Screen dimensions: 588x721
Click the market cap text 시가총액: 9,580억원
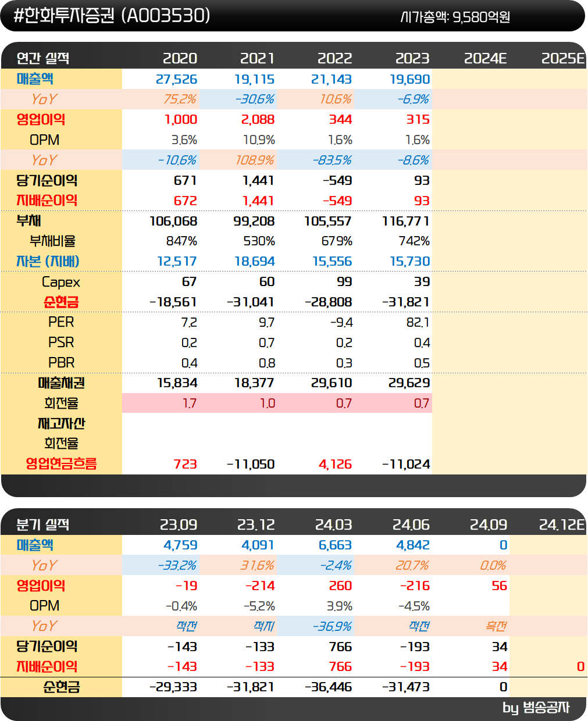click(455, 17)
